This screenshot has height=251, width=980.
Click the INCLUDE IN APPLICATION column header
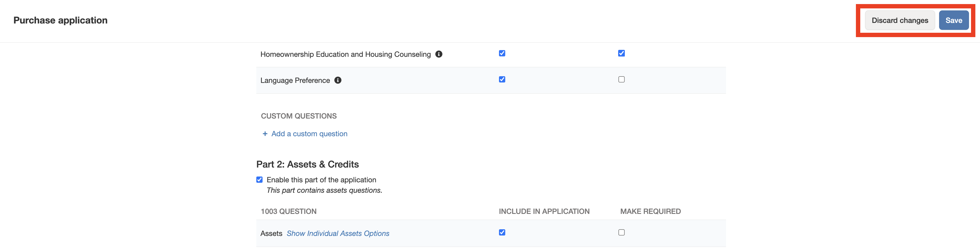(544, 212)
